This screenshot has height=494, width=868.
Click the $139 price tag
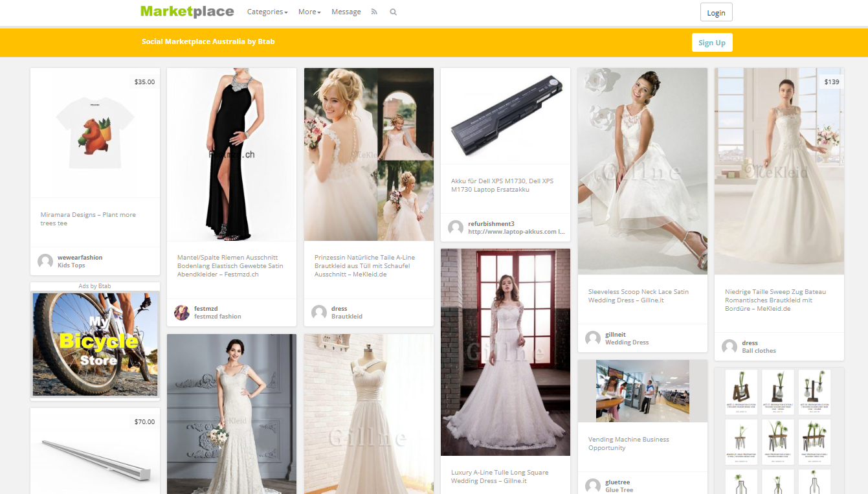832,82
